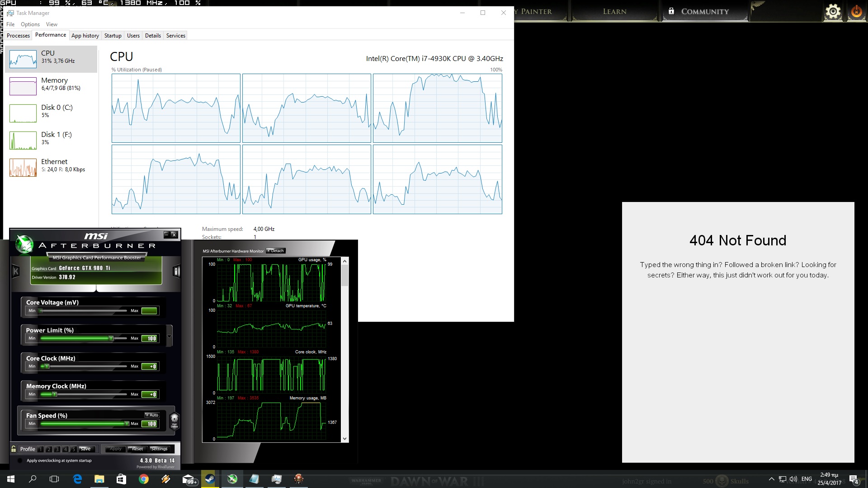Viewport: 868px width, 488px height.
Task: Open Steam from the taskbar
Action: (210, 479)
